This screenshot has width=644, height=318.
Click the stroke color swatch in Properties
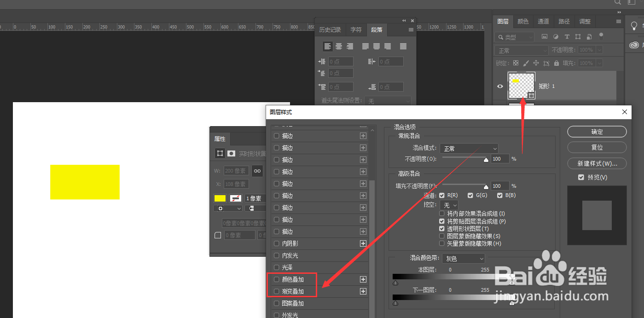236,198
